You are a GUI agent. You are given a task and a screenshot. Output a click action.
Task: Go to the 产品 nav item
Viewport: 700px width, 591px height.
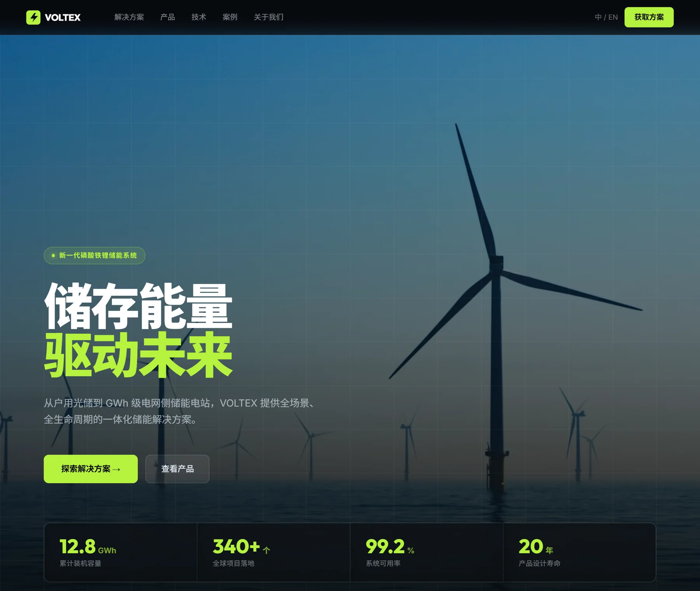point(168,17)
